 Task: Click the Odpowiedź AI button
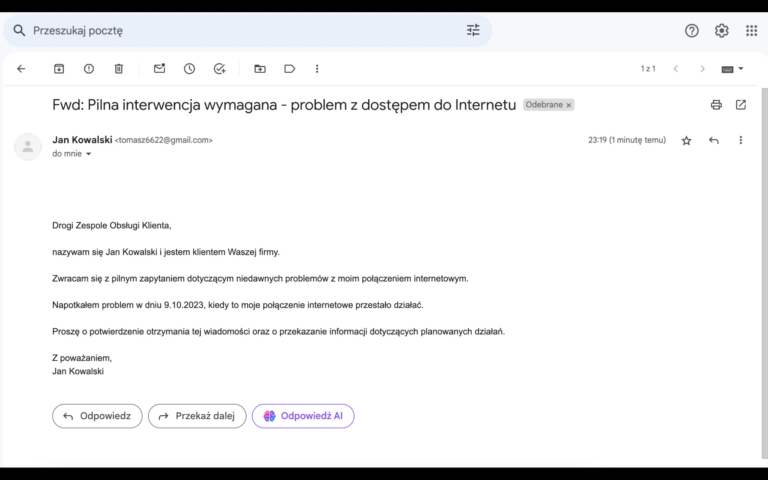point(303,416)
